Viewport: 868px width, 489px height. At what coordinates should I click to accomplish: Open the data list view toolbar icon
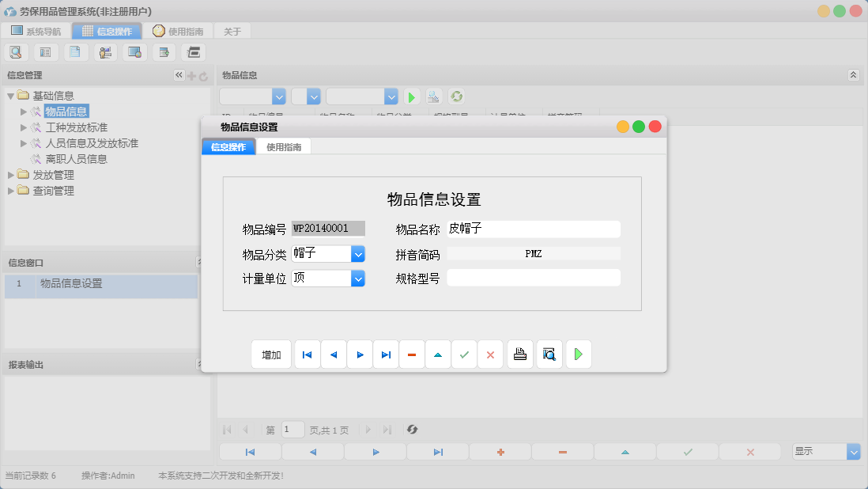[x=45, y=51]
